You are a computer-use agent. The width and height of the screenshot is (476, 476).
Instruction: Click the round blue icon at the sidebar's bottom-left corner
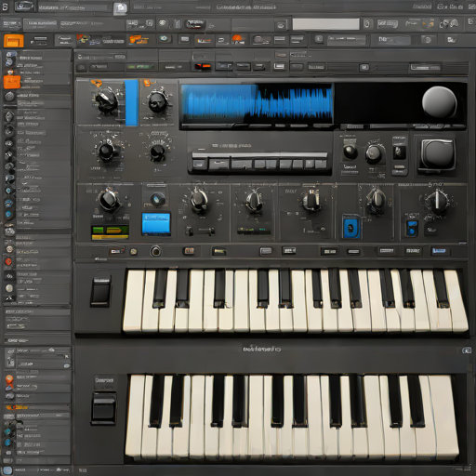pos(7,470)
